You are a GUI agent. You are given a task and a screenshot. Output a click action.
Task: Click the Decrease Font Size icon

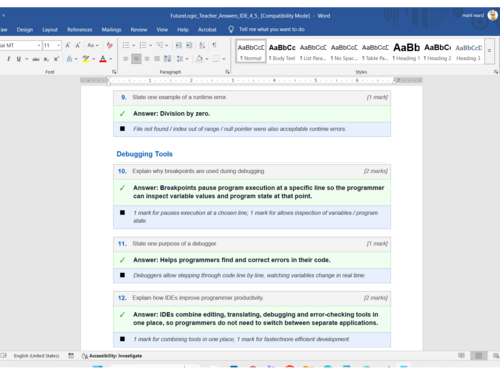78,45
